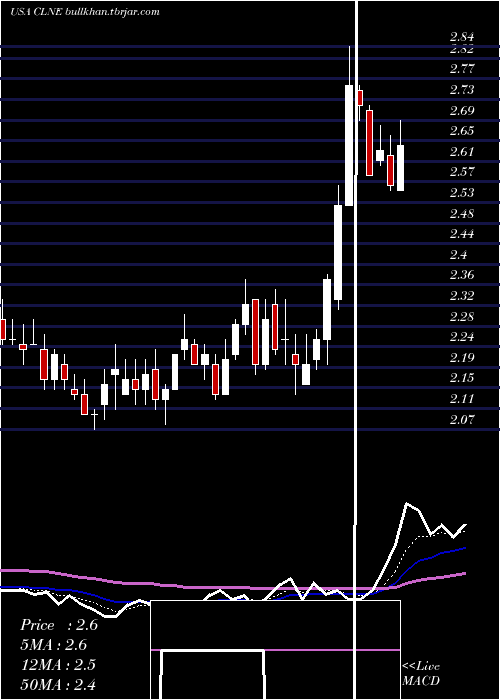Image resolution: width=500 pixels, height=700 pixels.
Task: Click the 2.07 price axis label
Action: coord(462,420)
